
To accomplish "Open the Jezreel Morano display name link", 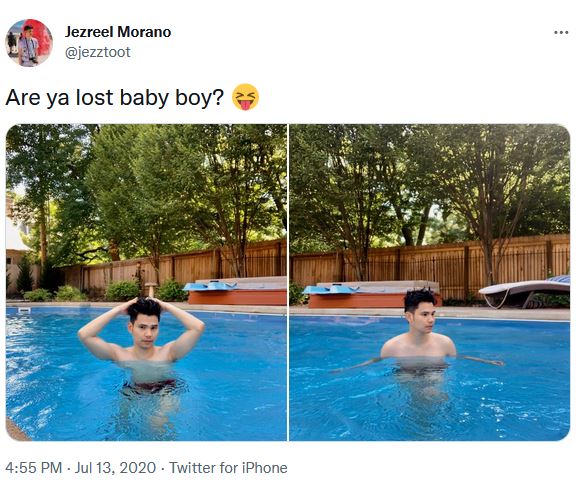I will [x=118, y=32].
